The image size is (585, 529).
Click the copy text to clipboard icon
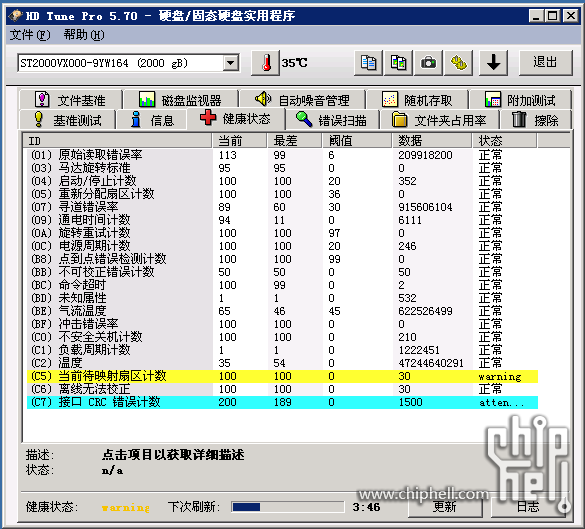368,63
